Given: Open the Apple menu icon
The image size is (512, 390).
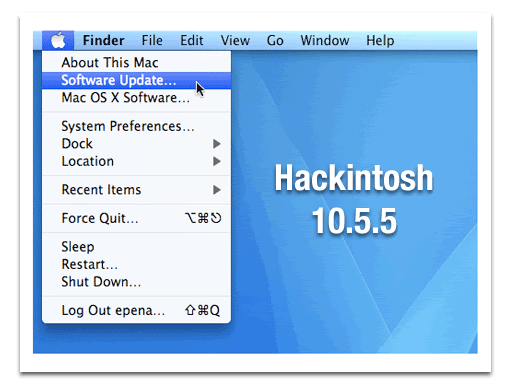Looking at the screenshot, I should [58, 41].
